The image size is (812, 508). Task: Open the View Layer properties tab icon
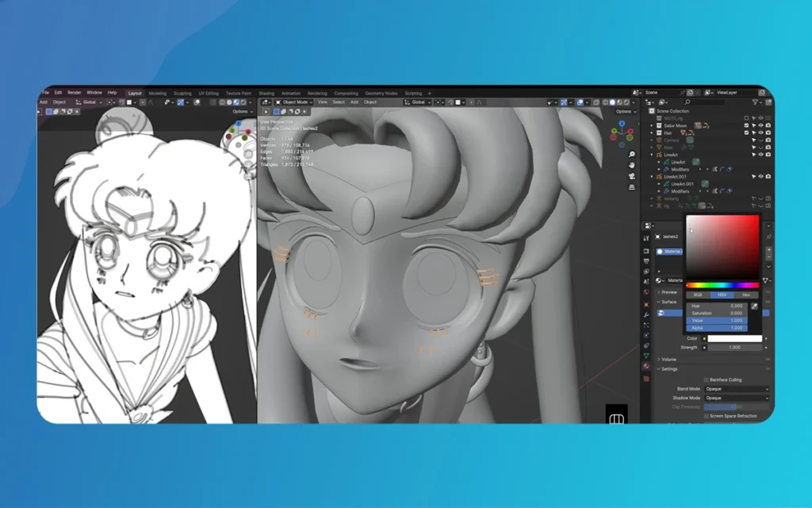(x=646, y=271)
